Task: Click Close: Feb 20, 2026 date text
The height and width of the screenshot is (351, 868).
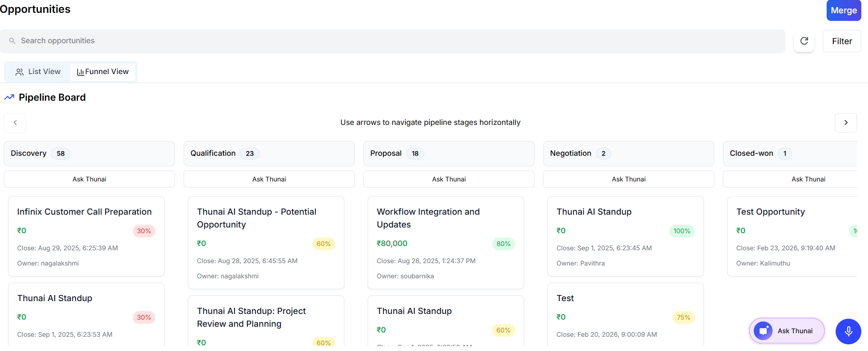Action: (607, 334)
